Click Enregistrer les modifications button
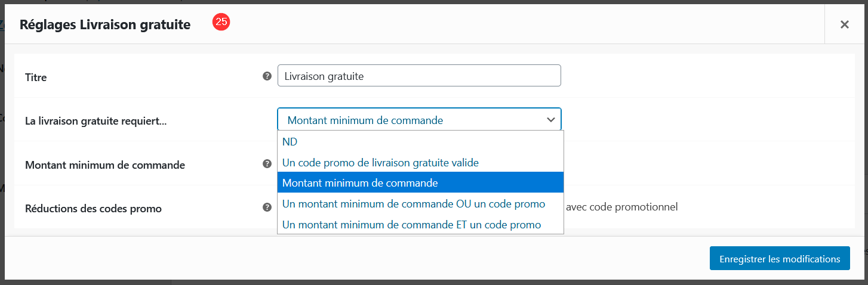 (x=780, y=259)
